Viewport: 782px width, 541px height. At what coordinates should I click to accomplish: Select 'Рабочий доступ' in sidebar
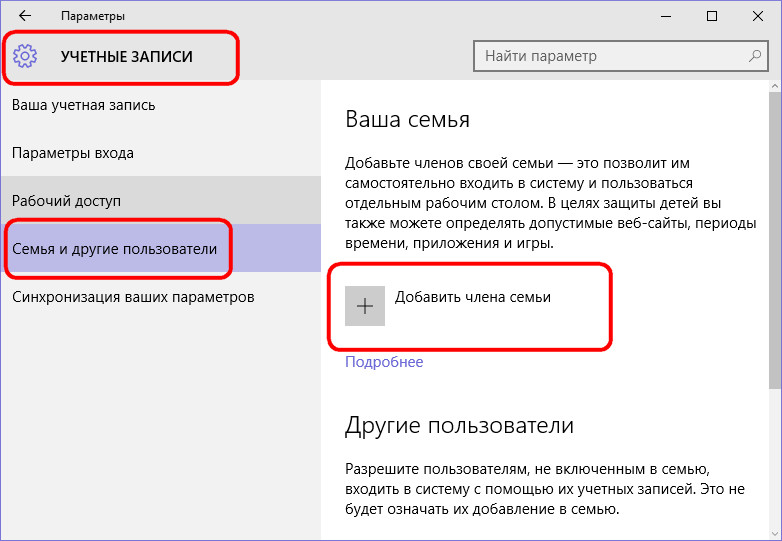click(x=161, y=200)
